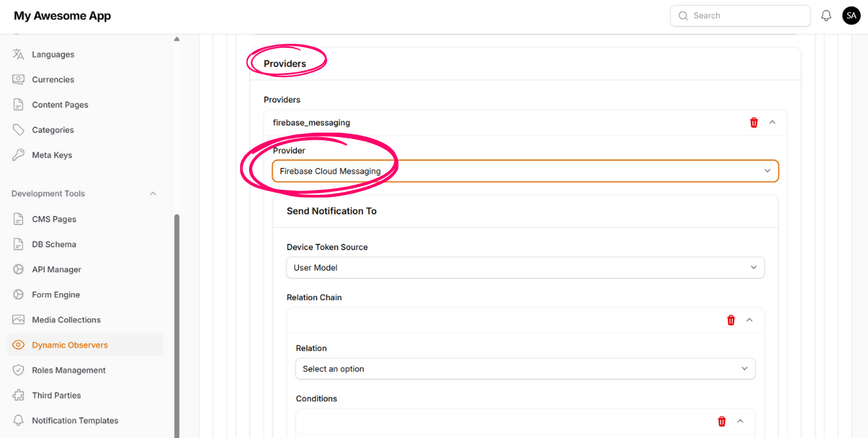Collapse the Development Tools sidebar section

[153, 194]
